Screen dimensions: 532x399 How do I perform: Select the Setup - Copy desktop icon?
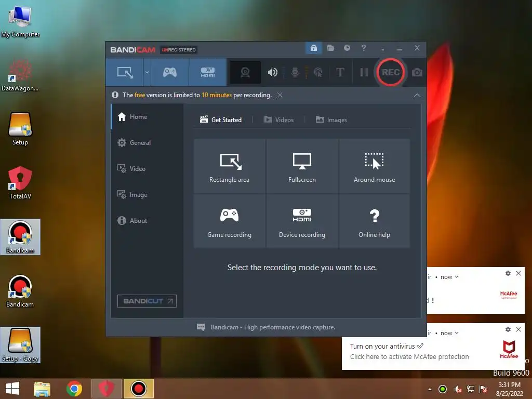tap(20, 345)
